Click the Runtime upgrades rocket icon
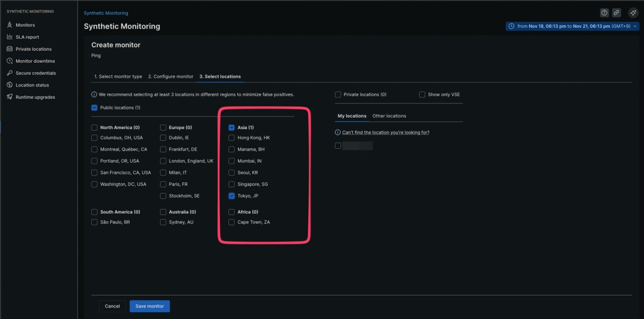This screenshot has height=319, width=644. [10, 97]
